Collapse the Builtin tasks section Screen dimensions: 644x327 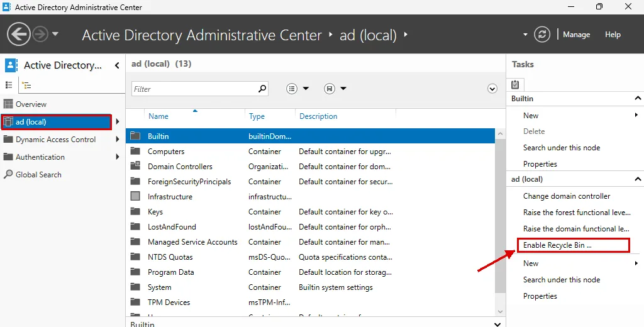point(638,98)
